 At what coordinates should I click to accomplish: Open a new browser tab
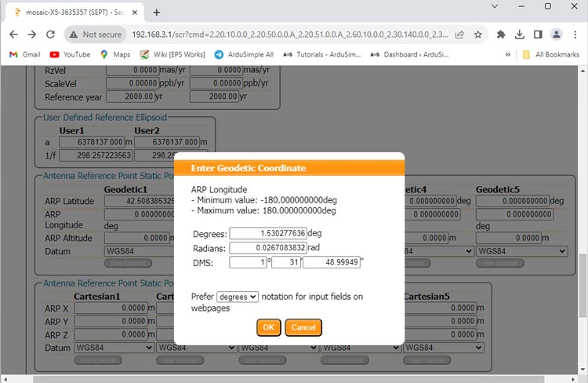(x=156, y=12)
